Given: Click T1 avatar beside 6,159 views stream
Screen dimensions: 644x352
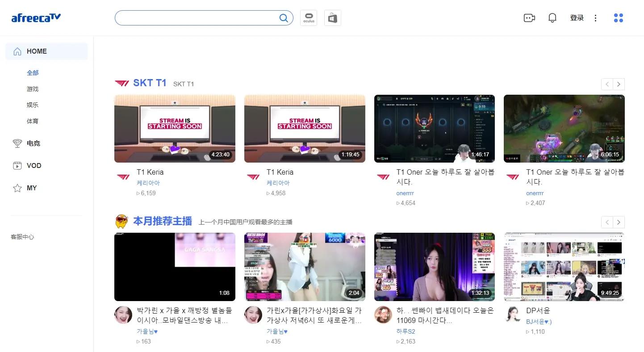Looking at the screenshot, I should [123, 177].
